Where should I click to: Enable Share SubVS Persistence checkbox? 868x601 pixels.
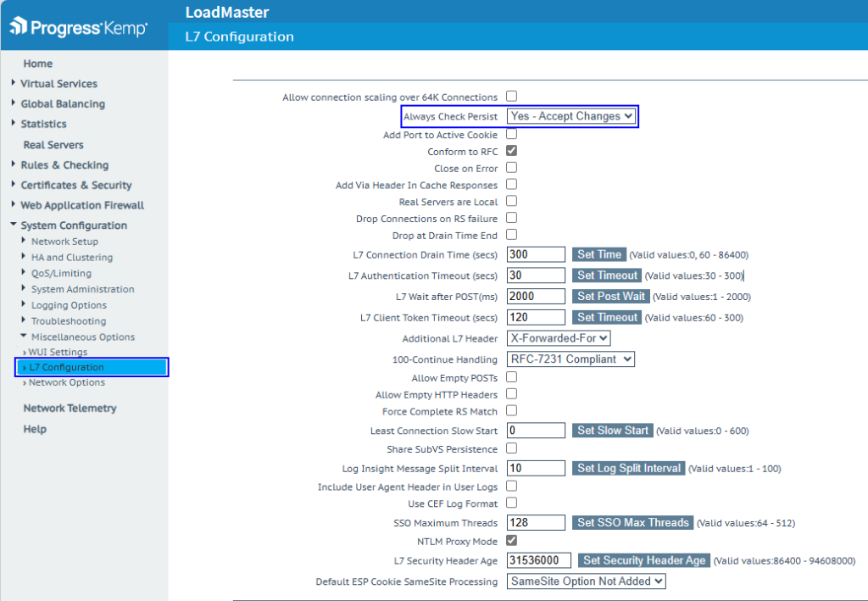[511, 448]
